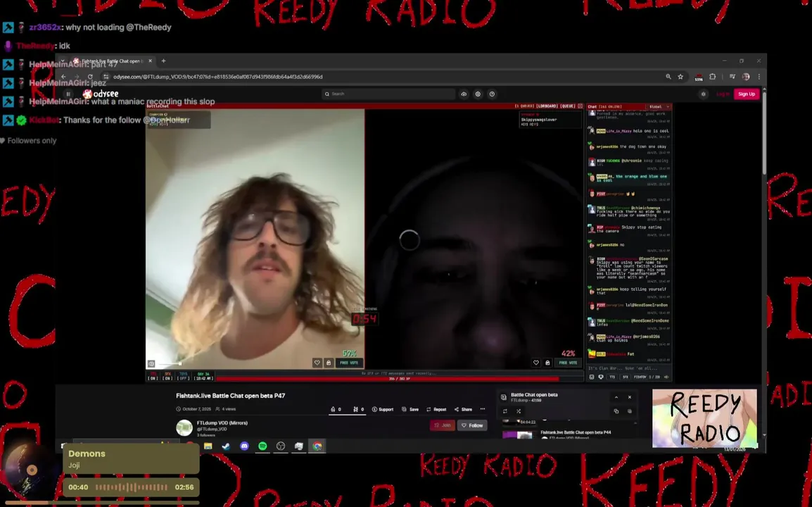Click the slime dislike button
The image size is (812, 507).
coord(358,409)
